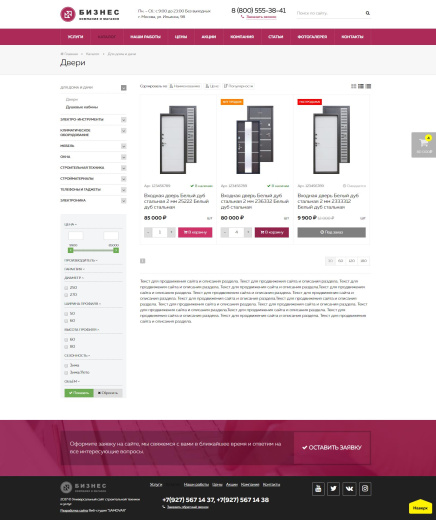This screenshot has width=436, height=520.
Task: Switch to tile grid view icon
Action: pos(354,86)
